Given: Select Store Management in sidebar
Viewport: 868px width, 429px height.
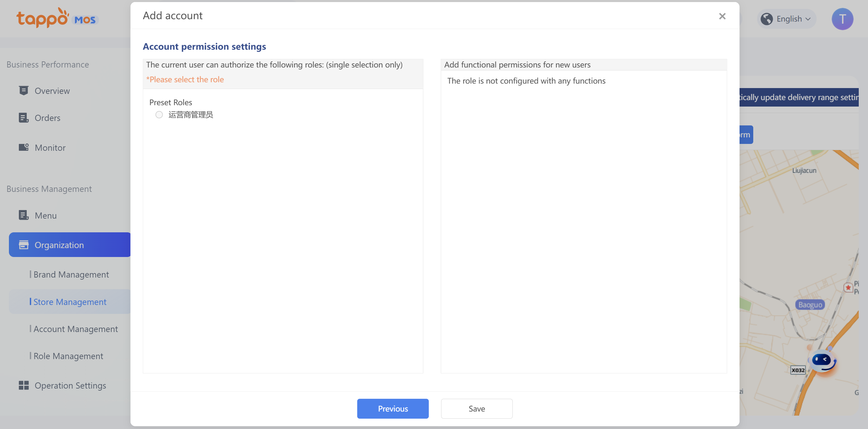Looking at the screenshot, I should 70,302.
